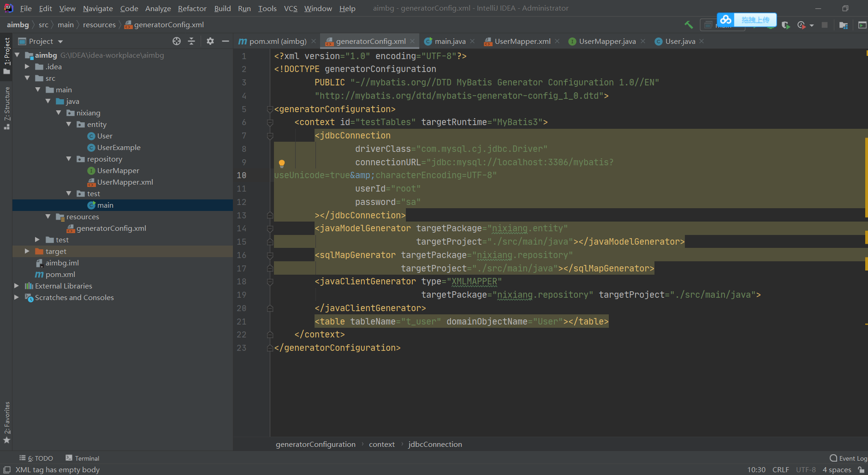Viewport: 868px width, 475px height.
Task: Select aimbg.iml file in tree
Action: pos(58,263)
